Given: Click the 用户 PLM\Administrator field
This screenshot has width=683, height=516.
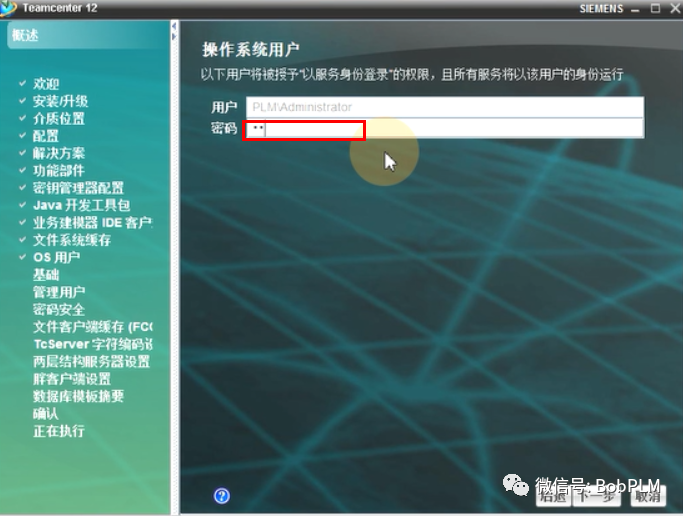Looking at the screenshot, I should 445,107.
